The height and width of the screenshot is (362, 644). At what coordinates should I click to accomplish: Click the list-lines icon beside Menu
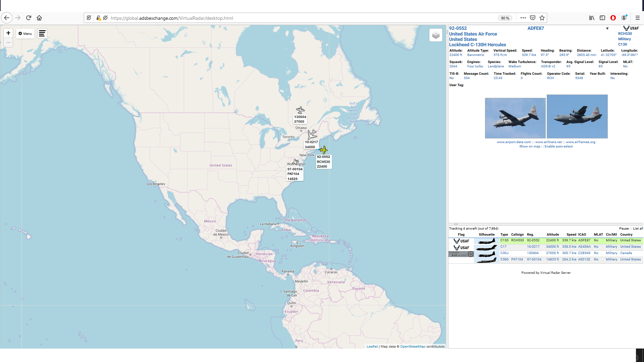[x=42, y=34]
